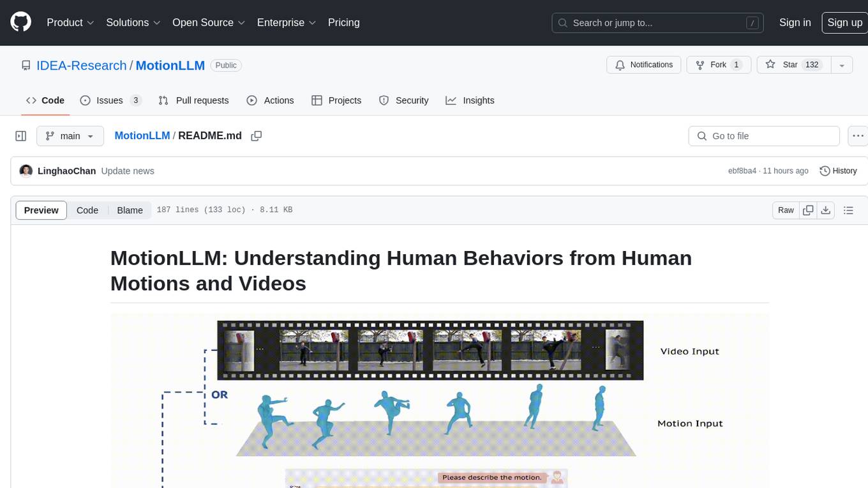Click Sign in
This screenshot has width=868, height=488.
click(795, 22)
